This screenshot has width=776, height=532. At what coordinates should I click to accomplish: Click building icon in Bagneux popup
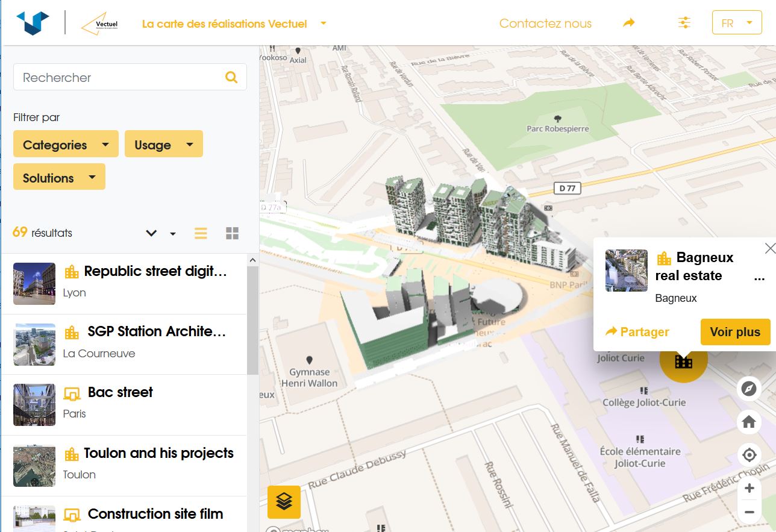point(664,258)
